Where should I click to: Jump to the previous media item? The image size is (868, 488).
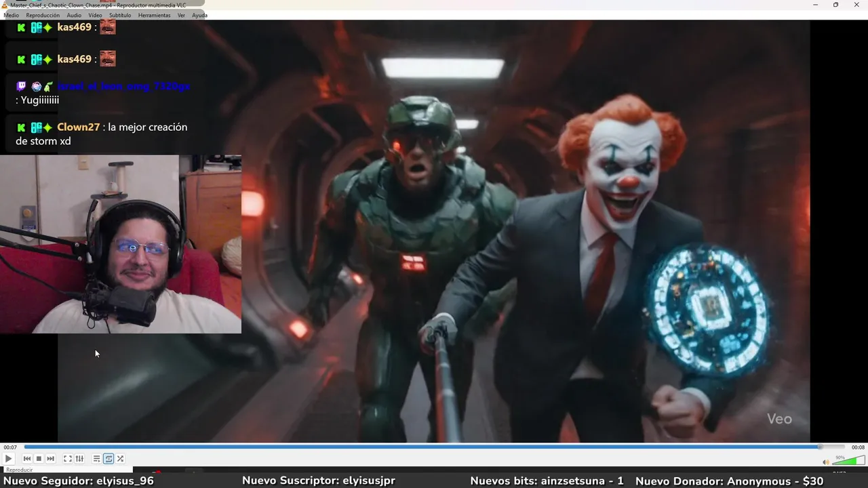point(27,459)
